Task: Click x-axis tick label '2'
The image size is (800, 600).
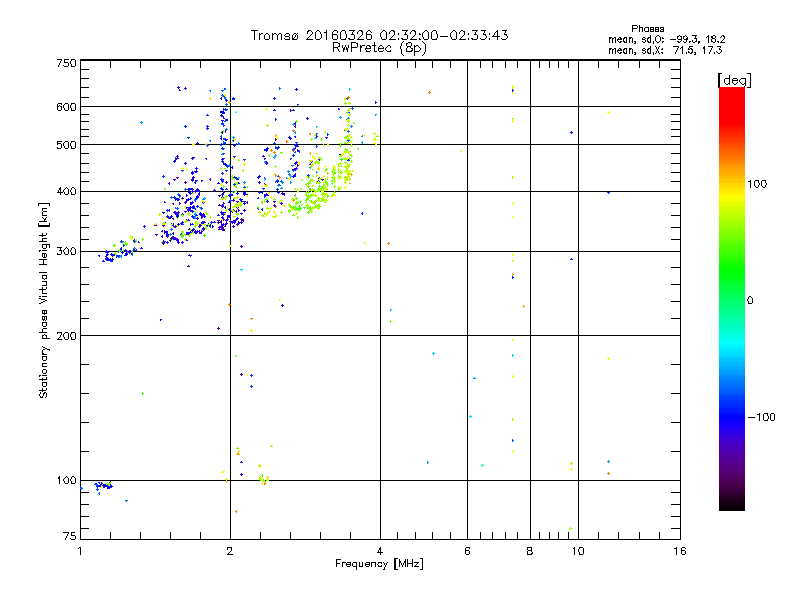Action: (230, 551)
